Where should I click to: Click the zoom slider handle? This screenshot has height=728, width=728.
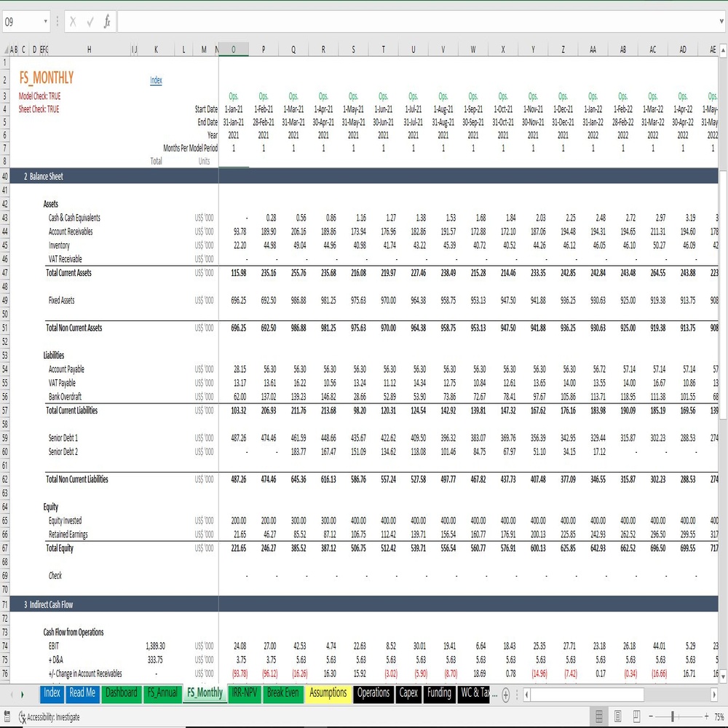coord(672,716)
